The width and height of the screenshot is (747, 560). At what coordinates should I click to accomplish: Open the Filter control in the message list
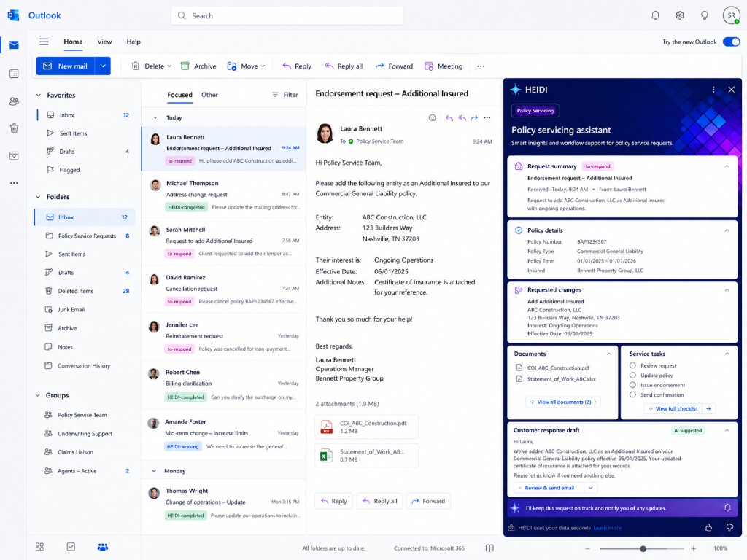pyautogui.click(x=285, y=95)
